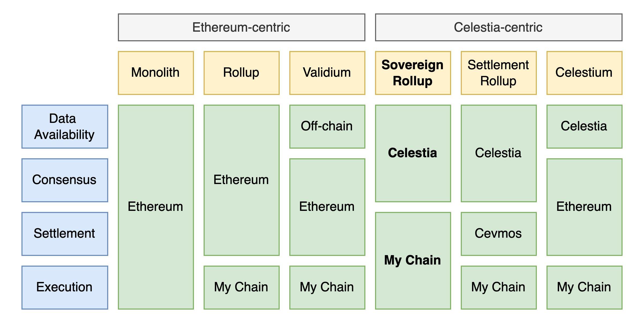Select the Off-chain box under Validium
Viewport: 644px width, 323px height.
pyautogui.click(x=327, y=126)
